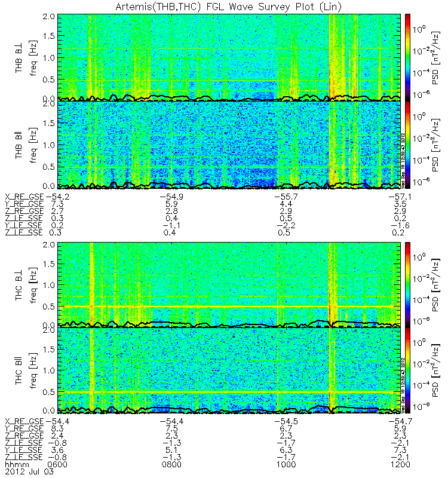Click the Z_RE_GSE row label under the THC panels

pyautogui.click(x=24, y=436)
